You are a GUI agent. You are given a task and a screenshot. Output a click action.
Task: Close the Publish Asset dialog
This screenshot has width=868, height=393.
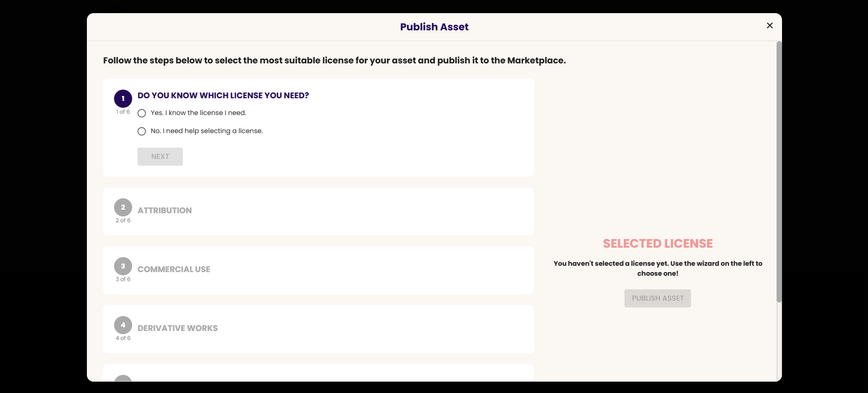[x=769, y=26]
